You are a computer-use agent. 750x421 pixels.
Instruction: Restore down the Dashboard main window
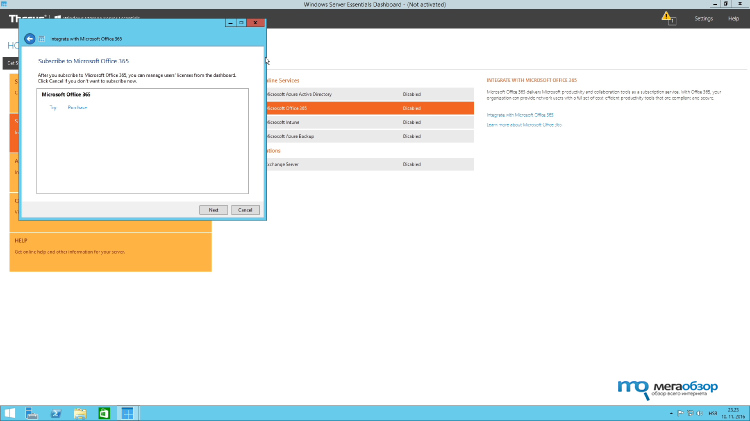(x=726, y=4)
